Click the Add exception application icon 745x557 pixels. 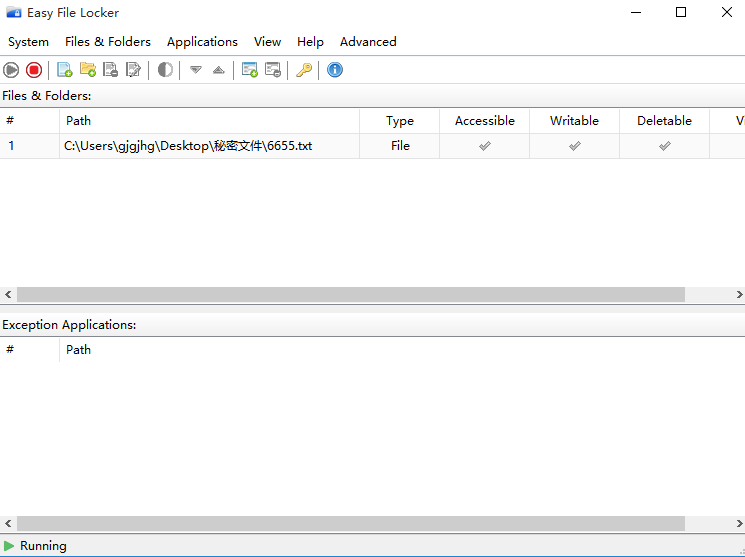(x=250, y=70)
